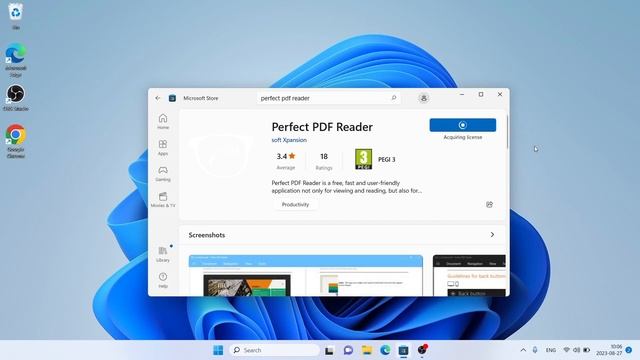Viewport: 640px width, 360px height.
Task: Click the search magnifier in the Store
Action: click(x=394, y=98)
